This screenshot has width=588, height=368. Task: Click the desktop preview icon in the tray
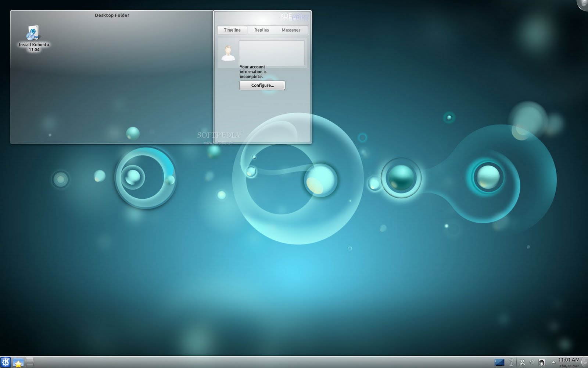tap(499, 362)
